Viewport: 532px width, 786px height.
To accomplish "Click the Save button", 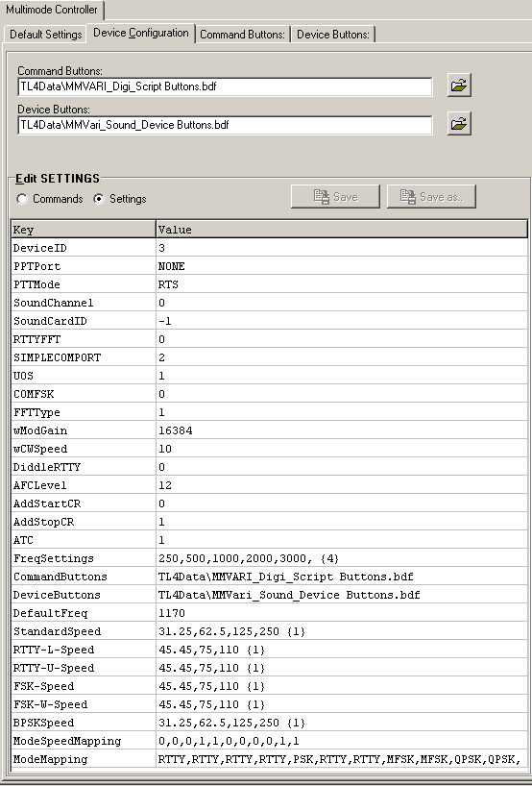I will (x=335, y=196).
